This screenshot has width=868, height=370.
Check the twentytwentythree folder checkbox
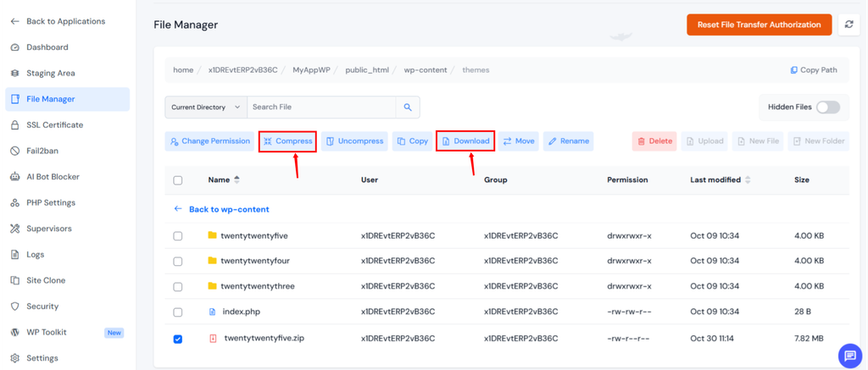pos(178,286)
